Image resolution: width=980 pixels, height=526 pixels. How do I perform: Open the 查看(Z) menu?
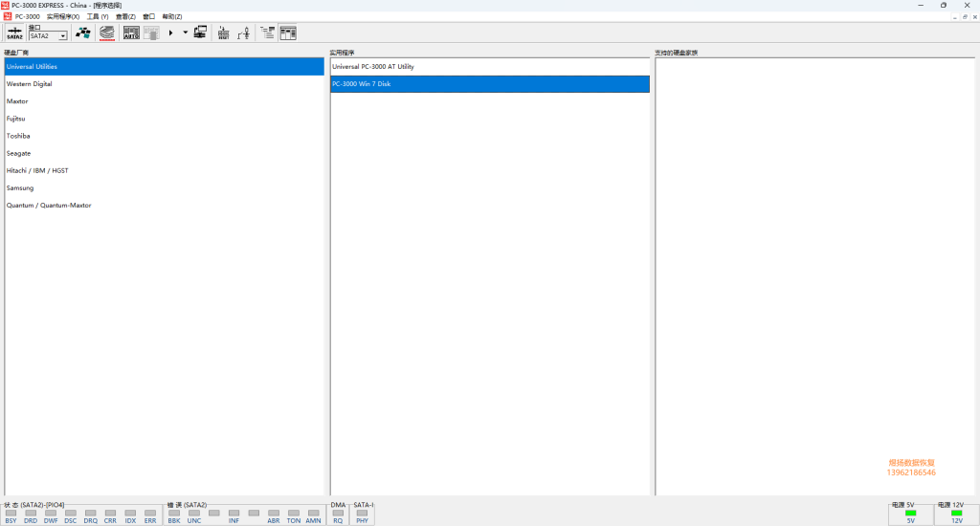(125, 17)
